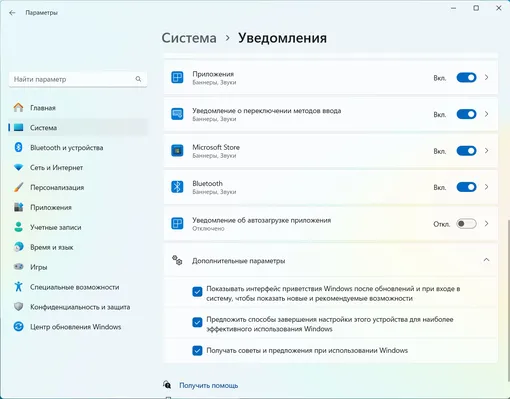Click the back arrow icon in title bar
Screen dimensions: 510x399
[12, 13]
